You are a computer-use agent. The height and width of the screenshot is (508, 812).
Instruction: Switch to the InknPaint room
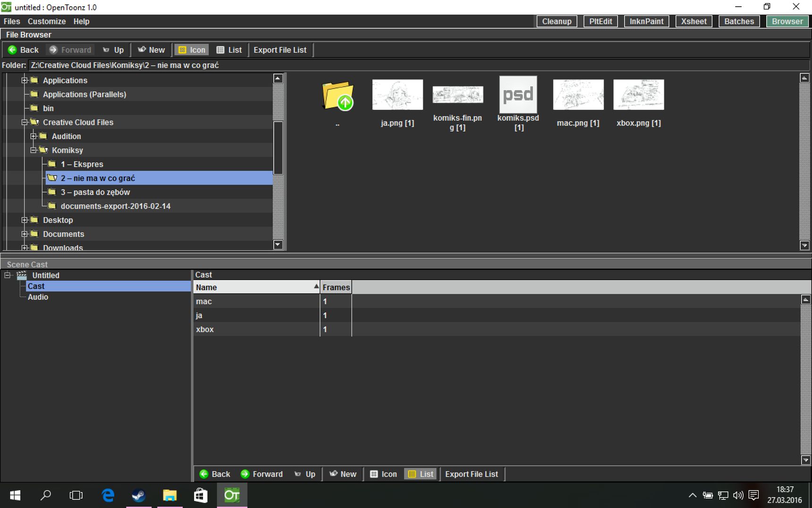(646, 21)
